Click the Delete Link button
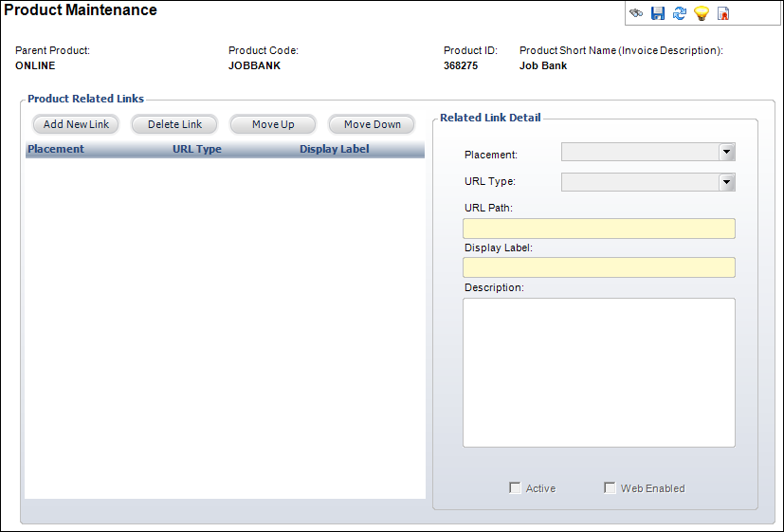The height and width of the screenshot is (532, 784). point(174,124)
